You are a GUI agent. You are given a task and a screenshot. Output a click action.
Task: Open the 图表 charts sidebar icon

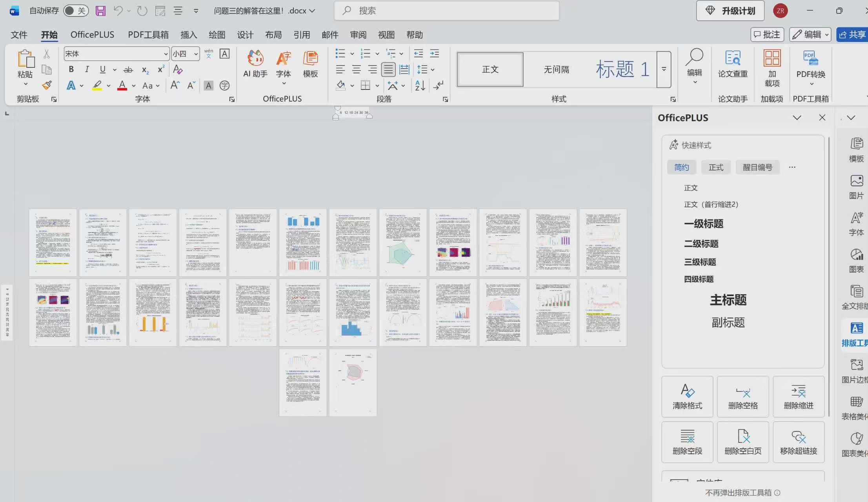pos(856,261)
